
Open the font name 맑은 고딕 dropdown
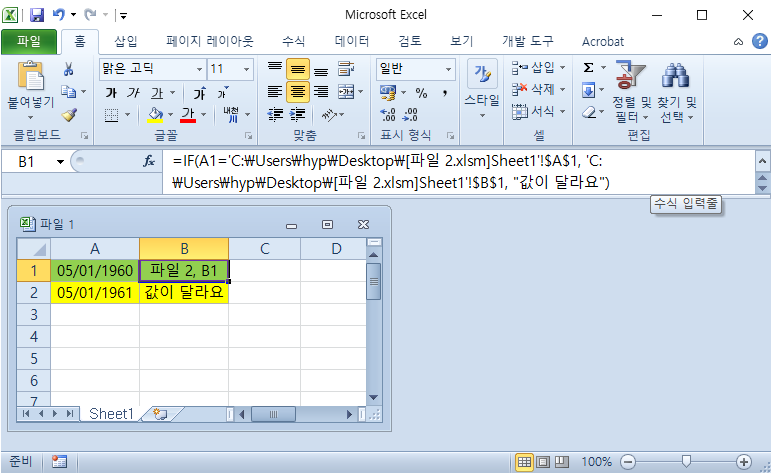[x=199, y=69]
